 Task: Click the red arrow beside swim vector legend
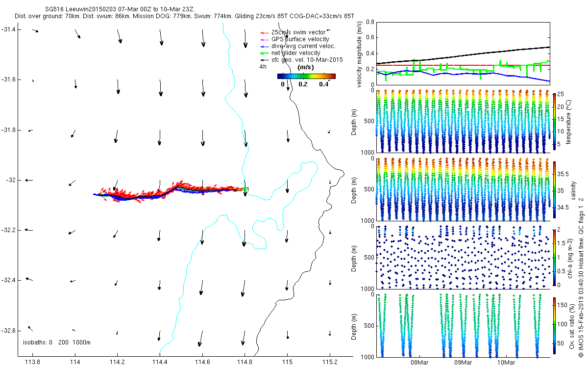[264, 32]
